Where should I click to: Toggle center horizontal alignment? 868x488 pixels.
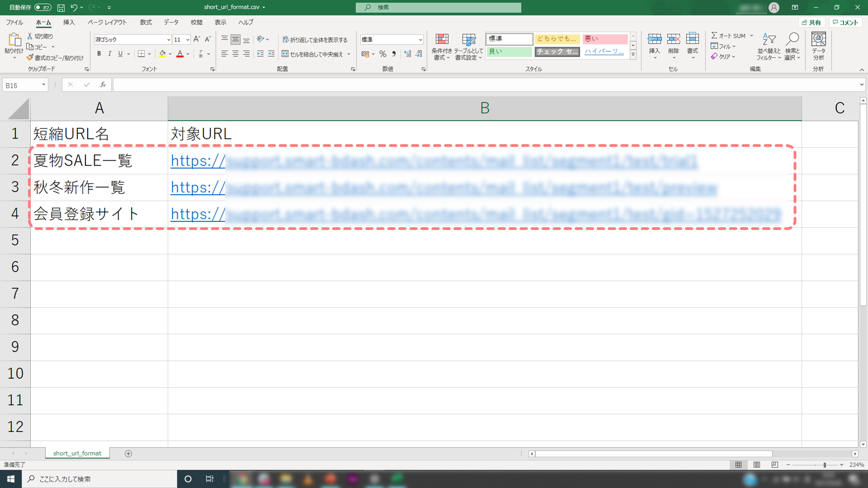(x=236, y=54)
